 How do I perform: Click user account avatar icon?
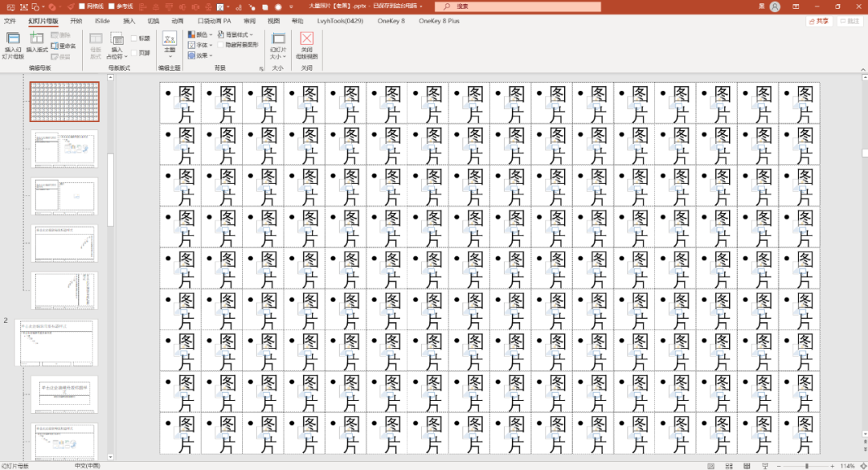pyautogui.click(x=775, y=6)
